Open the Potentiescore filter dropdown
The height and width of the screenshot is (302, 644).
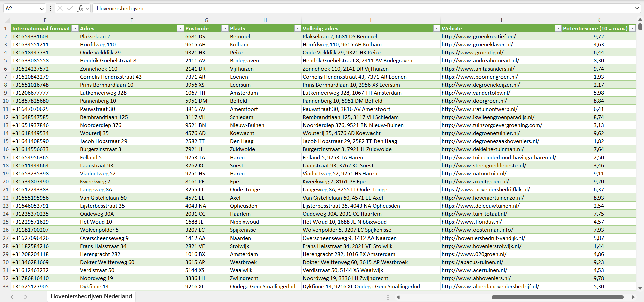(632, 28)
